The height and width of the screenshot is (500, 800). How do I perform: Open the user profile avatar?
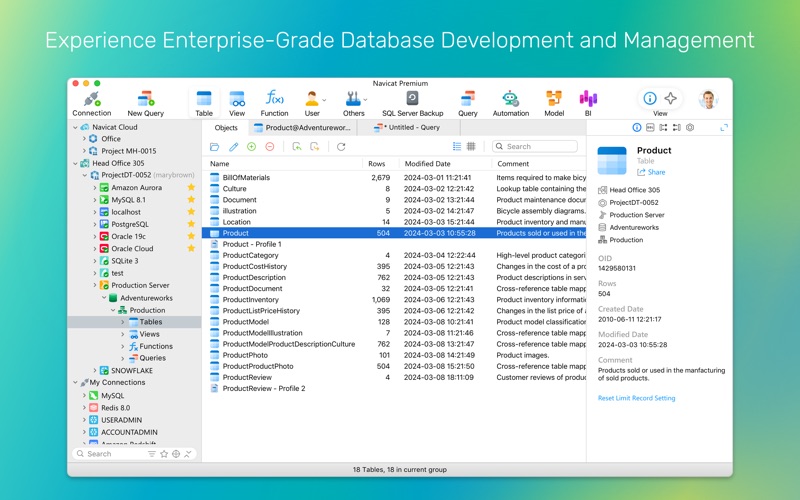[x=708, y=99]
